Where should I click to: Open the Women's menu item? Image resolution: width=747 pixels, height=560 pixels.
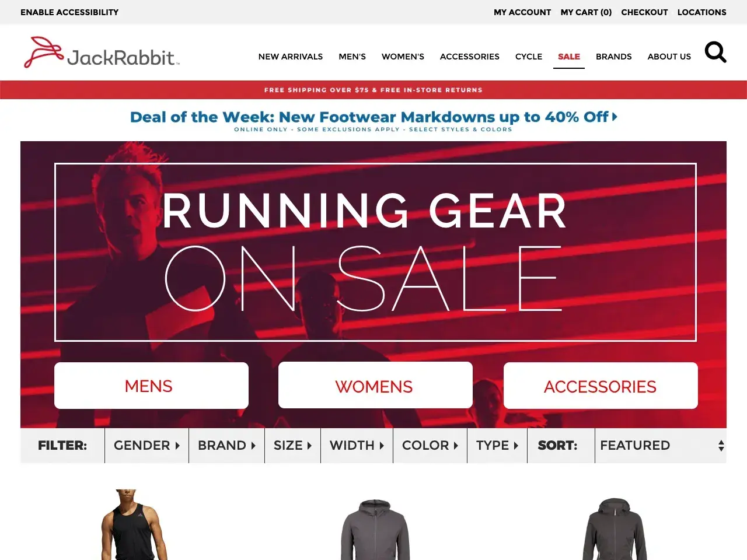[x=403, y=57]
